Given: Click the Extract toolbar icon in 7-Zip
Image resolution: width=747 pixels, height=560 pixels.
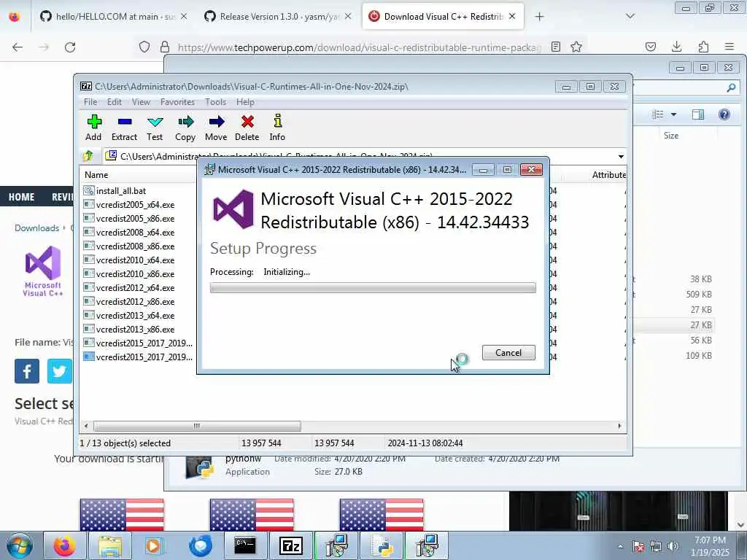Looking at the screenshot, I should click(124, 128).
